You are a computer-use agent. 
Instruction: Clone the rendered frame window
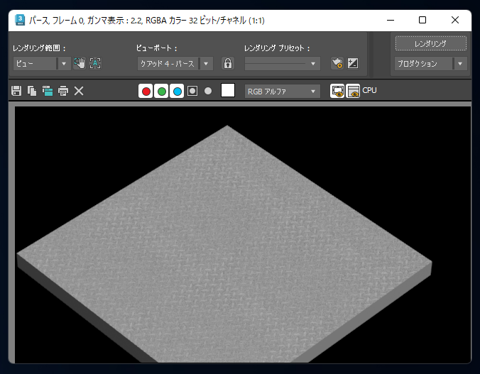(47, 91)
